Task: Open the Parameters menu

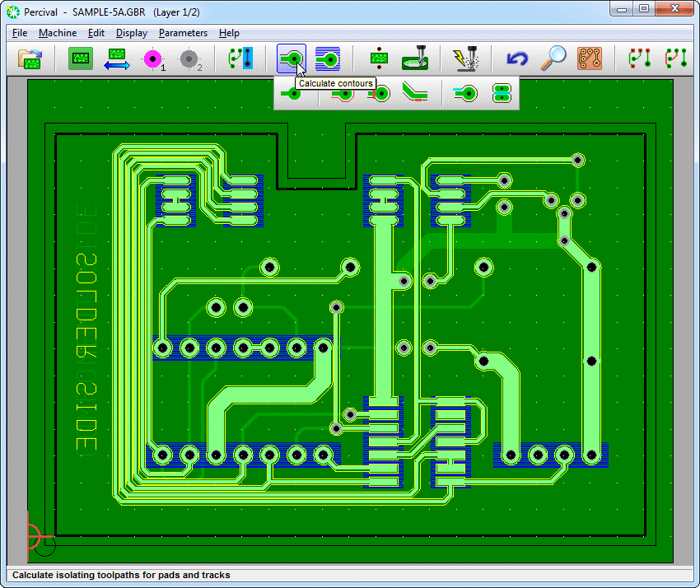Action: 183,33
